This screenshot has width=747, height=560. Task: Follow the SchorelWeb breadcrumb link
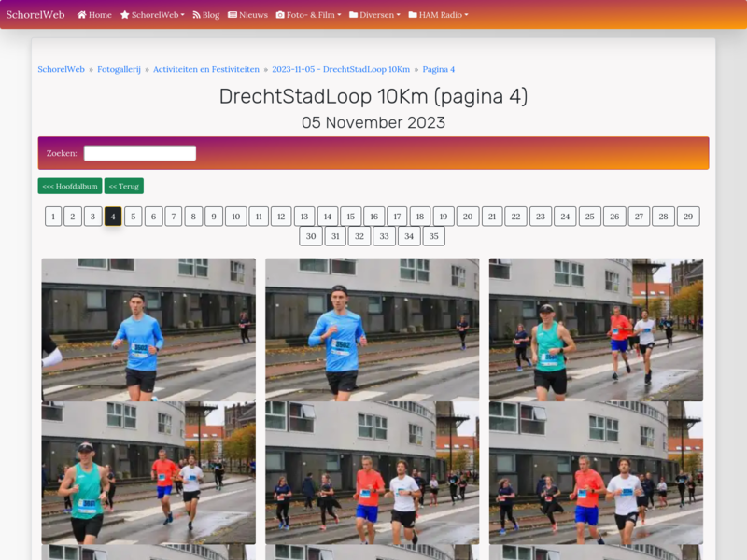(x=61, y=69)
